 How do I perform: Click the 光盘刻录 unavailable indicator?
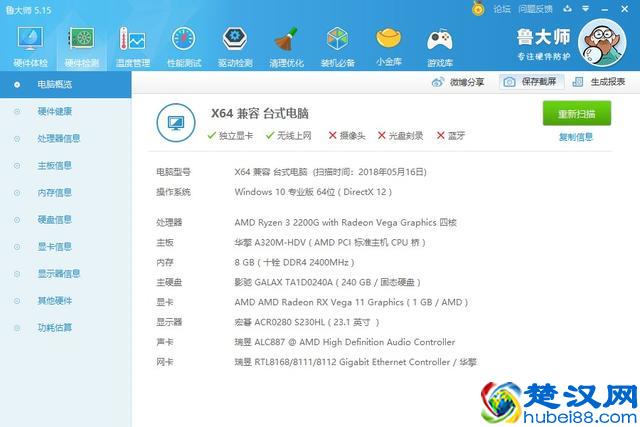point(400,136)
